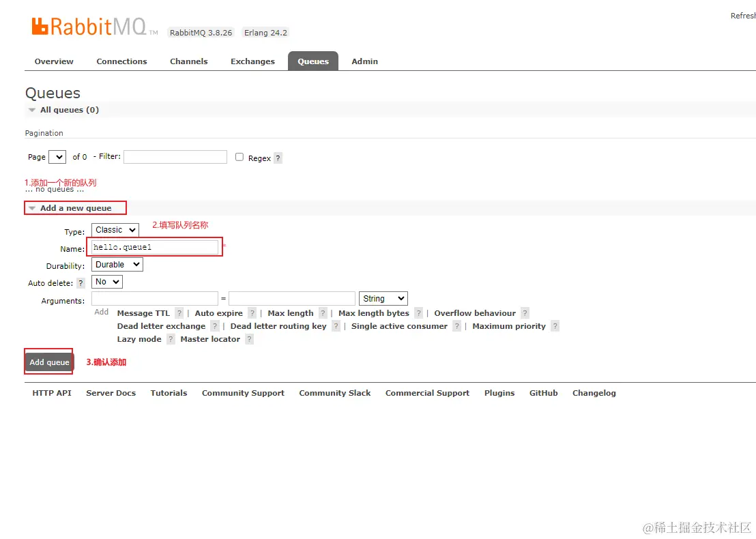
Task: Click the Add queue button
Action: (49, 362)
